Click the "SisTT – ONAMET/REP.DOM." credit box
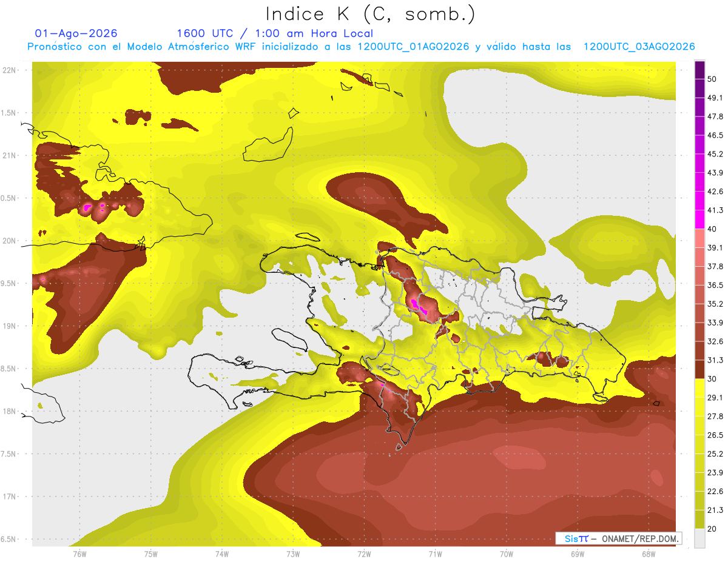Screen dimensions: 728x562 [618, 538]
